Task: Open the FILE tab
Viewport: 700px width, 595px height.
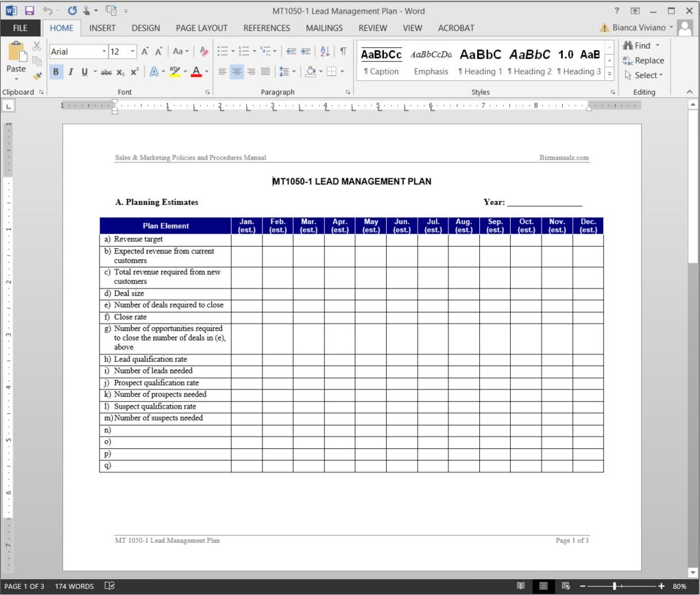Action: pos(20,27)
